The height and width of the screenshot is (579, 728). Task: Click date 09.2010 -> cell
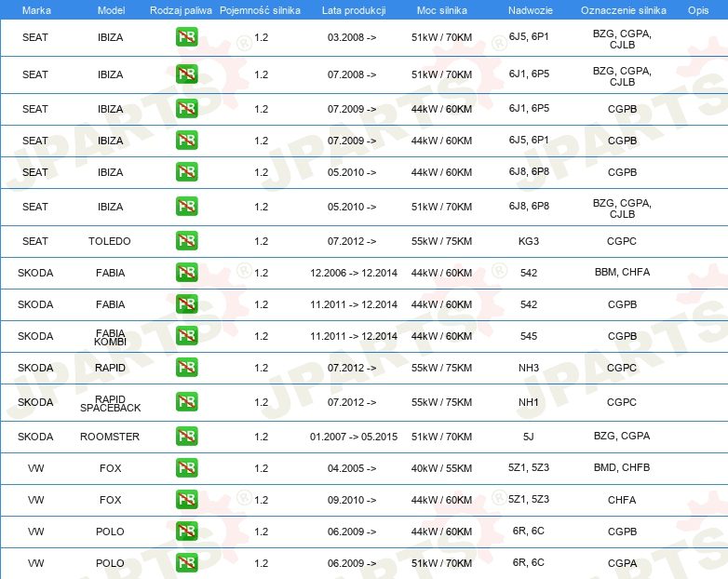(x=352, y=500)
